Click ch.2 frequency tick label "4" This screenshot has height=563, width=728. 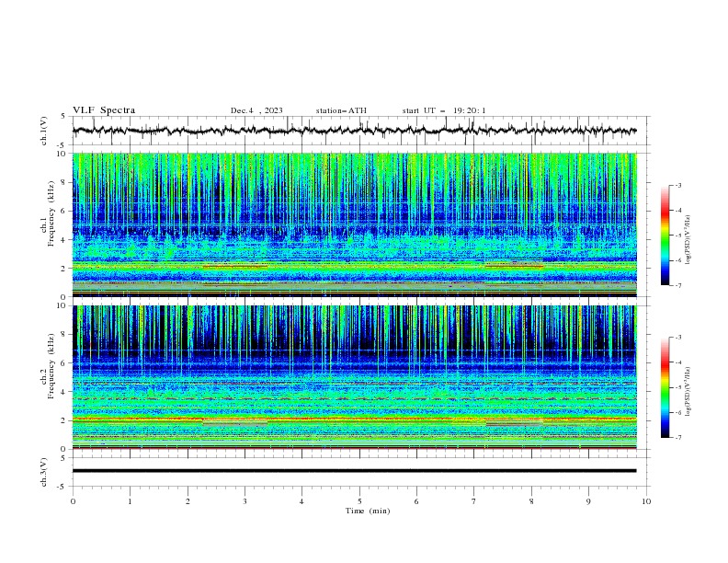65,392
